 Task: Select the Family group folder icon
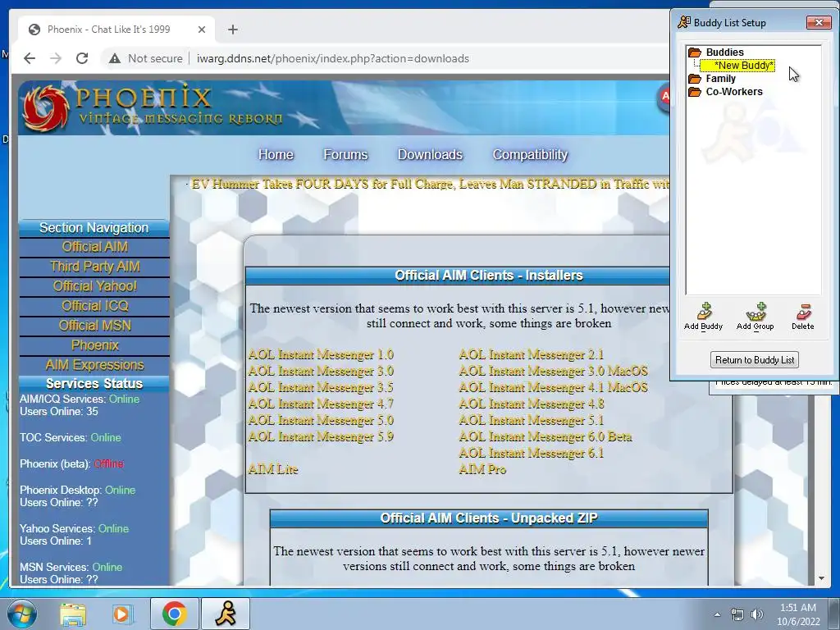695,78
